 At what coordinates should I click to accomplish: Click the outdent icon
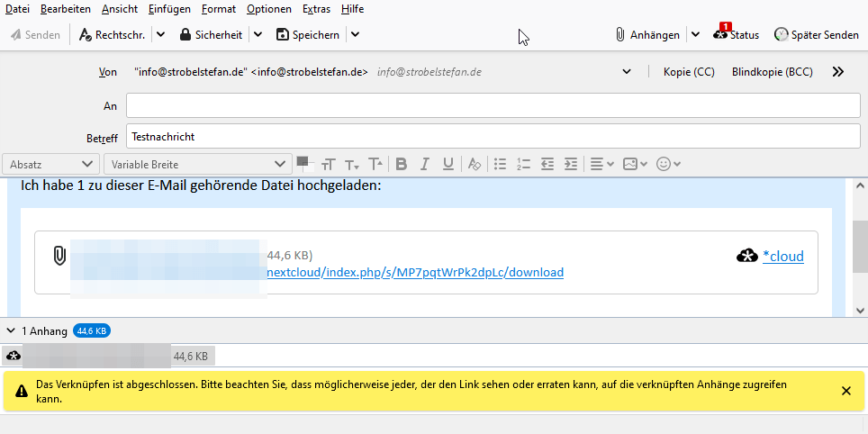pyautogui.click(x=547, y=165)
